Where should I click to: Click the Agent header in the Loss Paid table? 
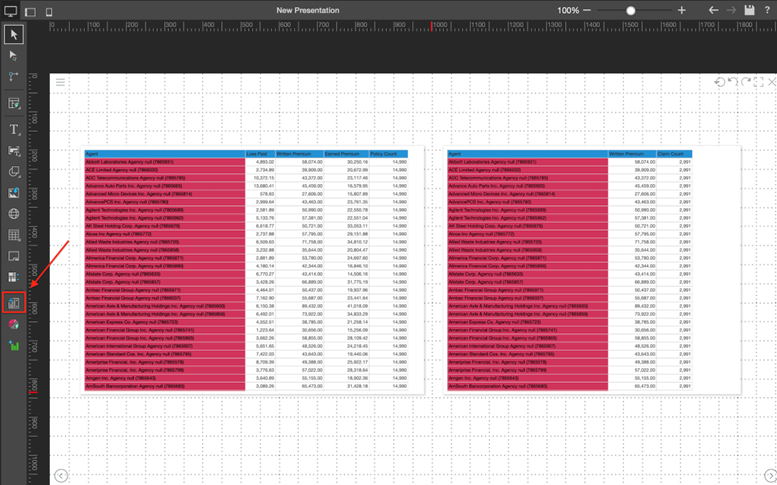(165, 154)
